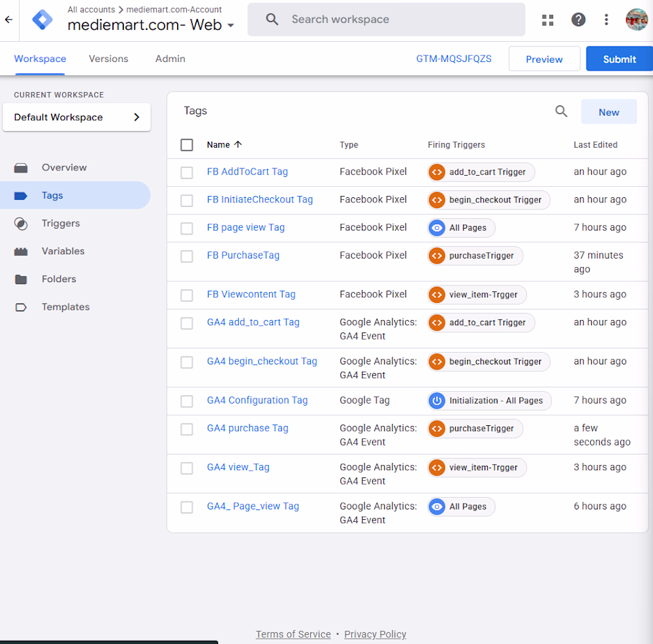
Task: Click trigger icon in GA4 view_Tag row
Action: 437,468
